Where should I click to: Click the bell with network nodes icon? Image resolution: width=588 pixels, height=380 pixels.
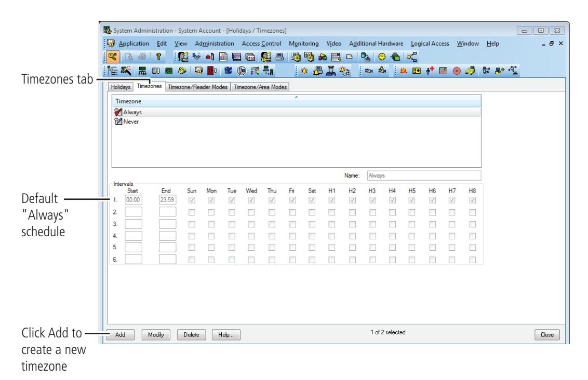412,57
